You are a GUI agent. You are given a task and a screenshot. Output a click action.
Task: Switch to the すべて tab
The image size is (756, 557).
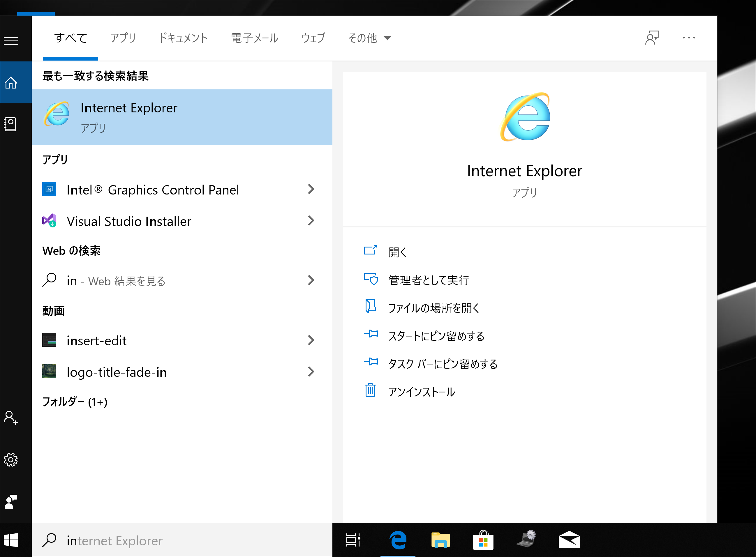pos(71,38)
